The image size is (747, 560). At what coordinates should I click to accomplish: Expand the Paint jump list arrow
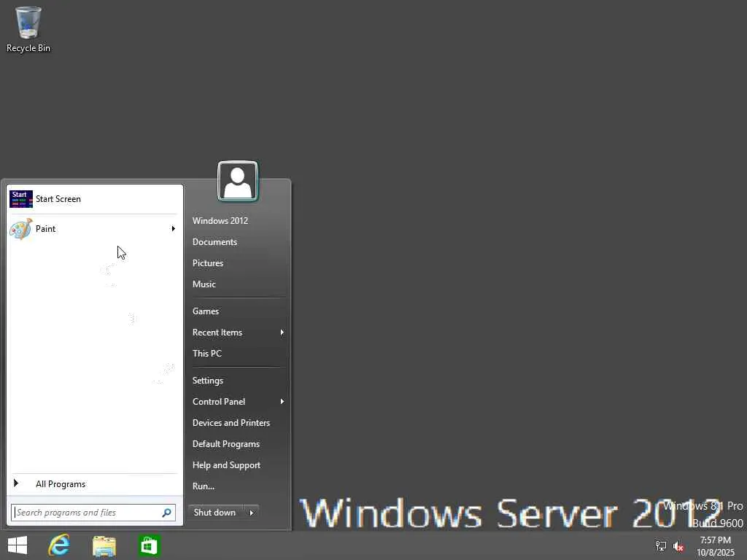173,229
